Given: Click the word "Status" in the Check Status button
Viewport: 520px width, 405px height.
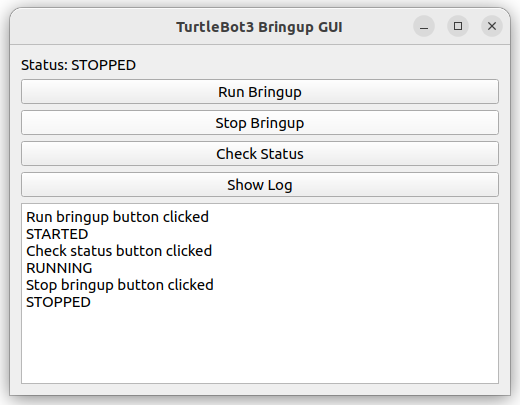Looking at the screenshot, I should tap(282, 154).
